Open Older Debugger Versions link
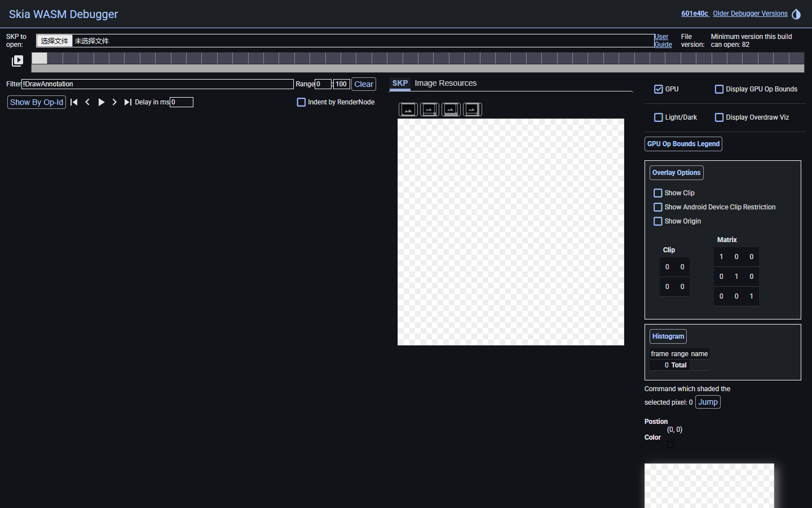This screenshot has width=812, height=508. pos(750,14)
